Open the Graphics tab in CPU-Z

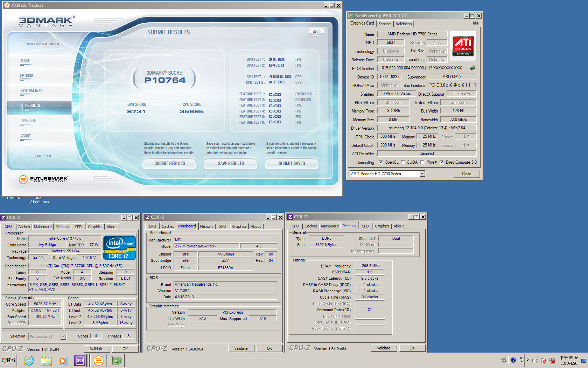click(x=95, y=227)
